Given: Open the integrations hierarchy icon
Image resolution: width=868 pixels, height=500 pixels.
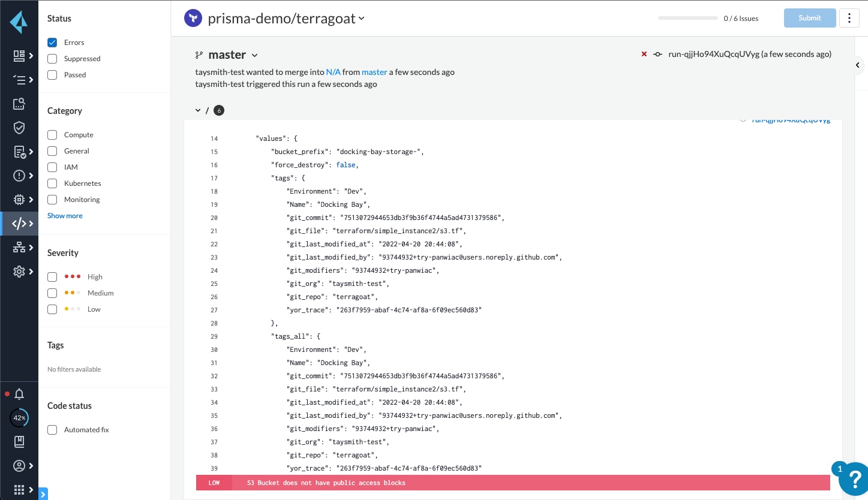Looking at the screenshot, I should [19, 247].
